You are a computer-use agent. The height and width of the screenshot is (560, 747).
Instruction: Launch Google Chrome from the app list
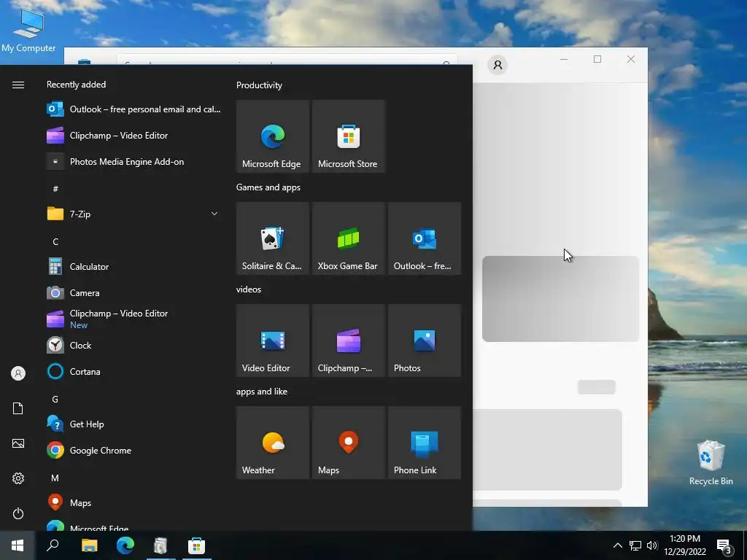[x=133, y=451]
